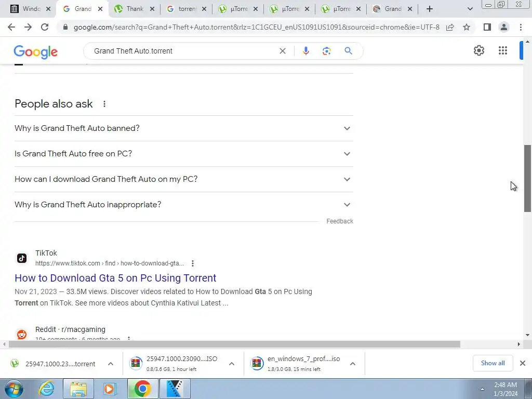The width and height of the screenshot is (532, 399).
Task: Bookmark this page with the star
Action: coord(467,27)
